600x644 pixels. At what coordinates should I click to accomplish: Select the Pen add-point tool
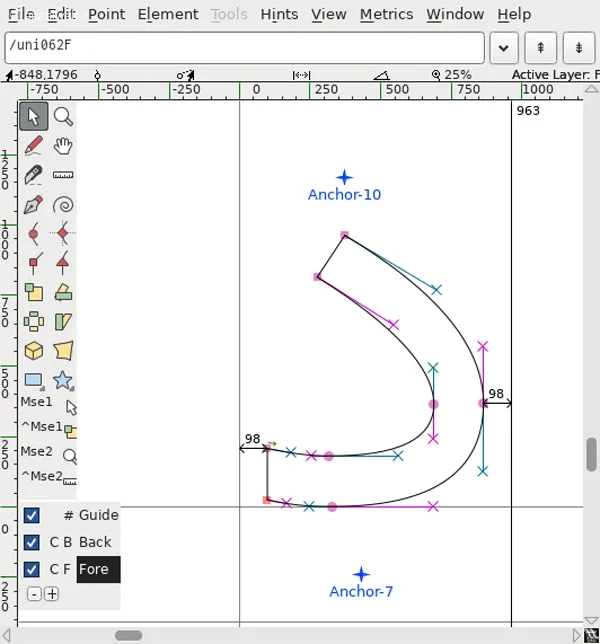click(x=33, y=205)
